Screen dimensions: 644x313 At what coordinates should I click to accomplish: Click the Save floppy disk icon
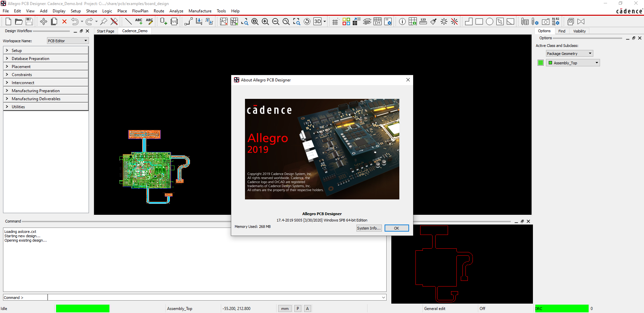click(29, 22)
